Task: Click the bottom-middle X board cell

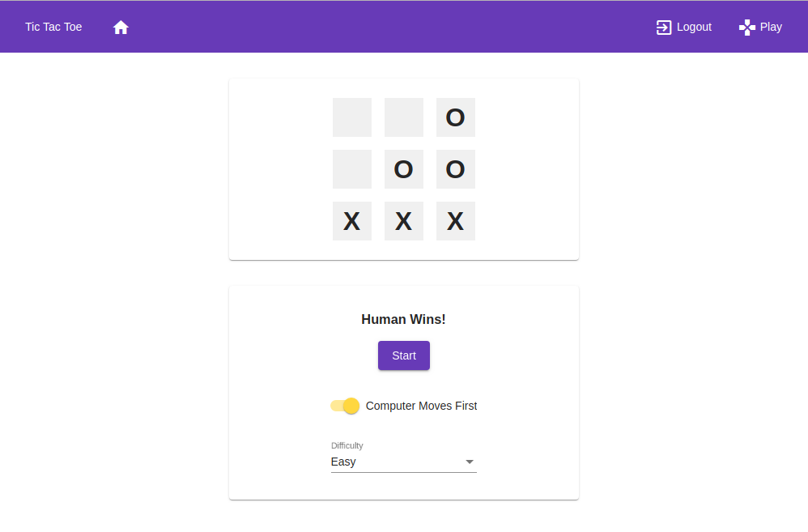Action: [403, 221]
